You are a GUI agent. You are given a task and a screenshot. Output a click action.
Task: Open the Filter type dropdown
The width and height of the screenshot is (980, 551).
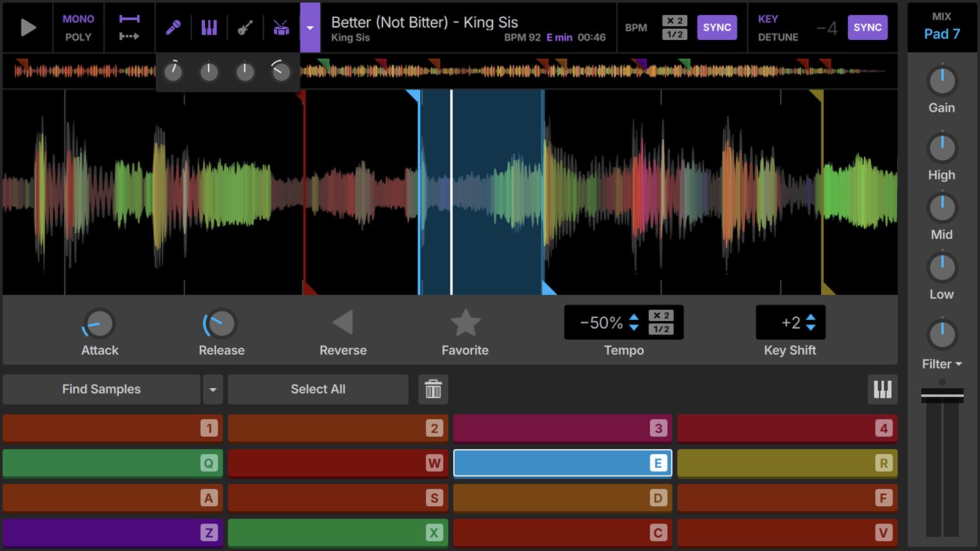[x=942, y=364]
